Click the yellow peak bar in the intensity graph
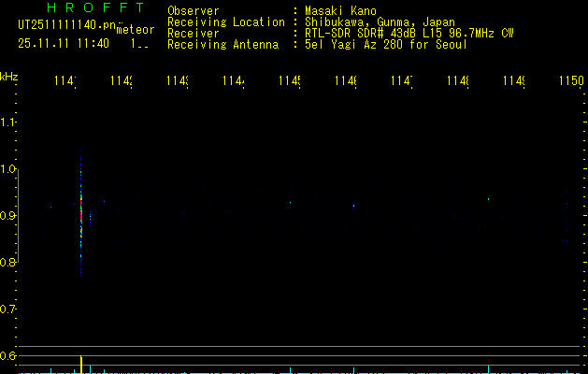 81,365
